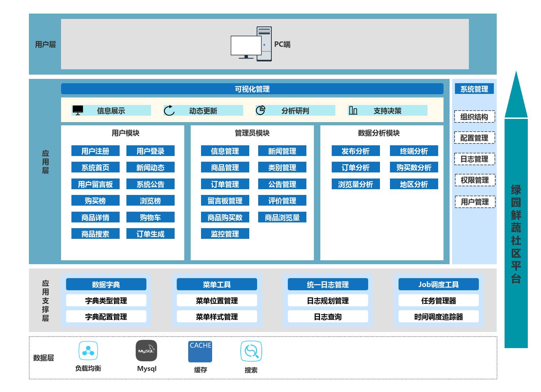The image size is (541, 392).
Task: Click the pie chart icon beside 分析研判
Action: pos(261,110)
